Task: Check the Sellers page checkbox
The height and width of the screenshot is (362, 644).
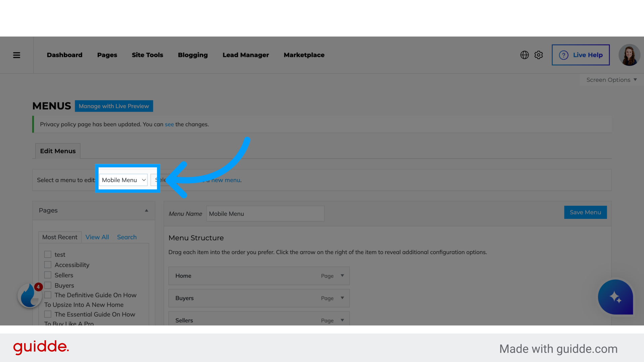Action: tap(48, 275)
